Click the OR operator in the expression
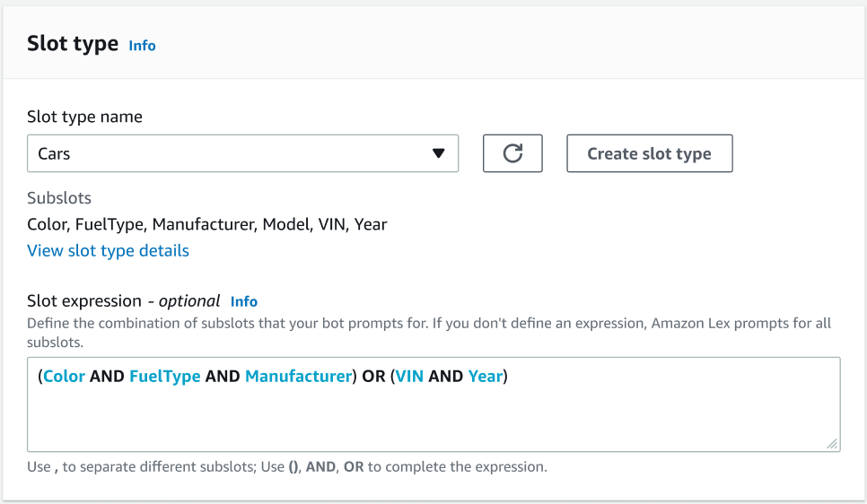This screenshot has width=867, height=504. click(x=373, y=377)
